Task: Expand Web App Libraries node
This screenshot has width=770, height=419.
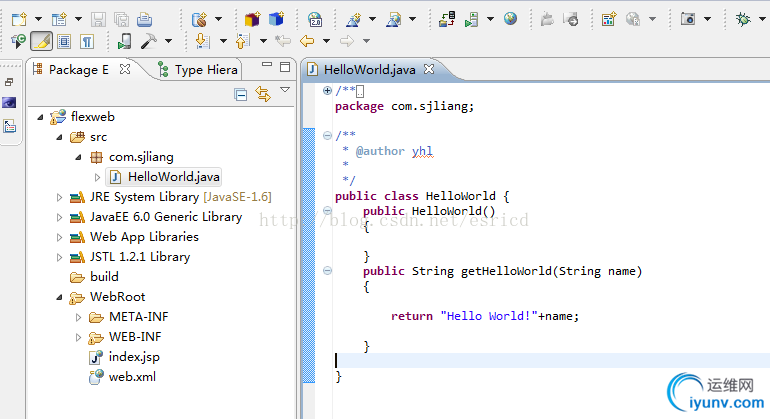Action: 59,238
